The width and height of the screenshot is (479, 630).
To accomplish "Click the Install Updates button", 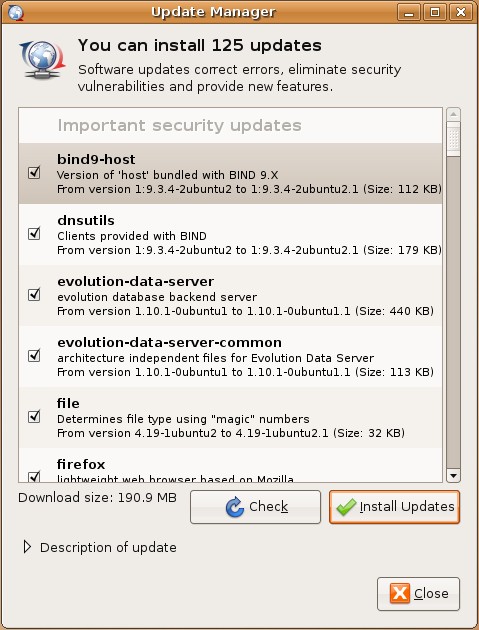I will coord(394,507).
